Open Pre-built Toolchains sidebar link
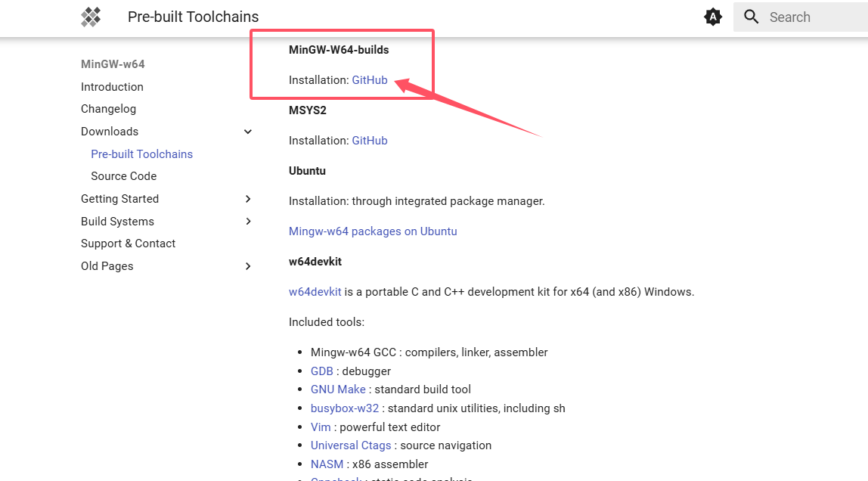 tap(141, 154)
